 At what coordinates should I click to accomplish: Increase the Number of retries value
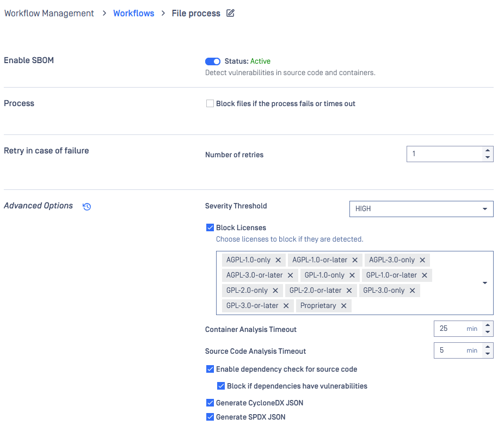488,150
